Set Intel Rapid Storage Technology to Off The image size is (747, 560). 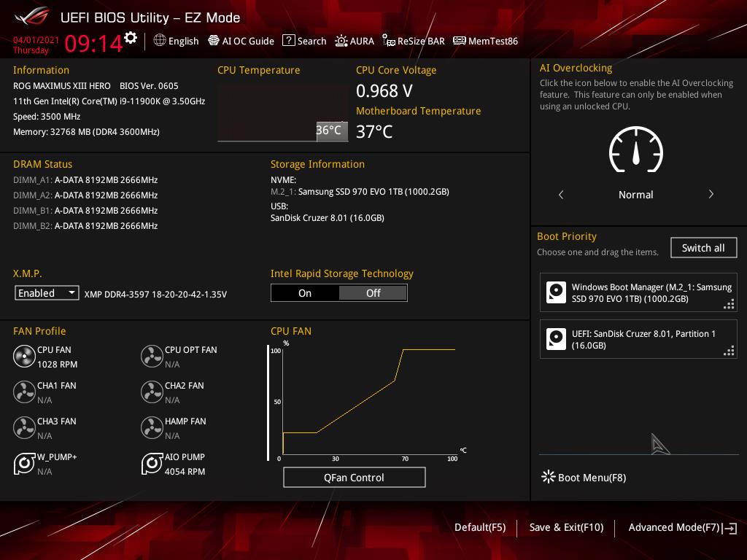tap(373, 293)
